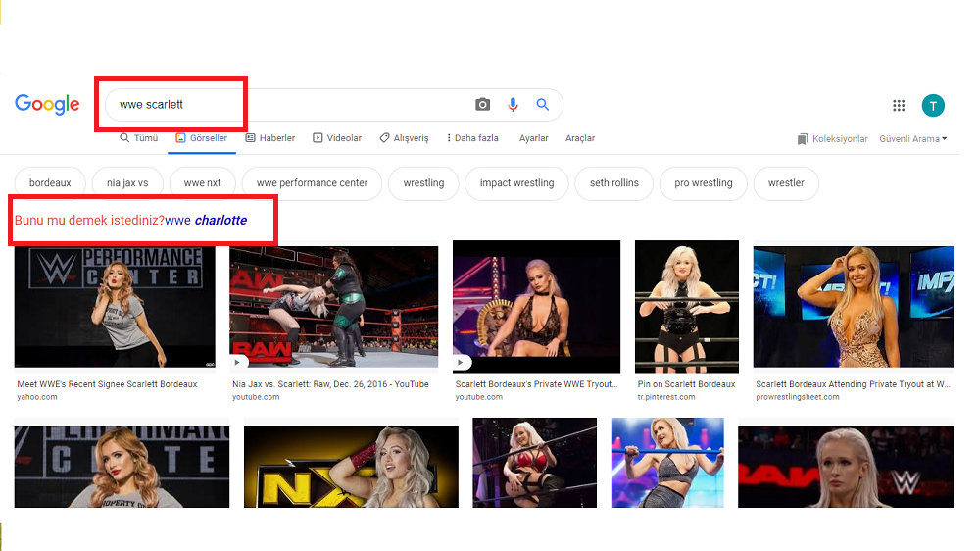Image resolution: width=980 pixels, height=551 pixels.
Task: Expand the Güvenli Arama dropdown
Action: [913, 139]
